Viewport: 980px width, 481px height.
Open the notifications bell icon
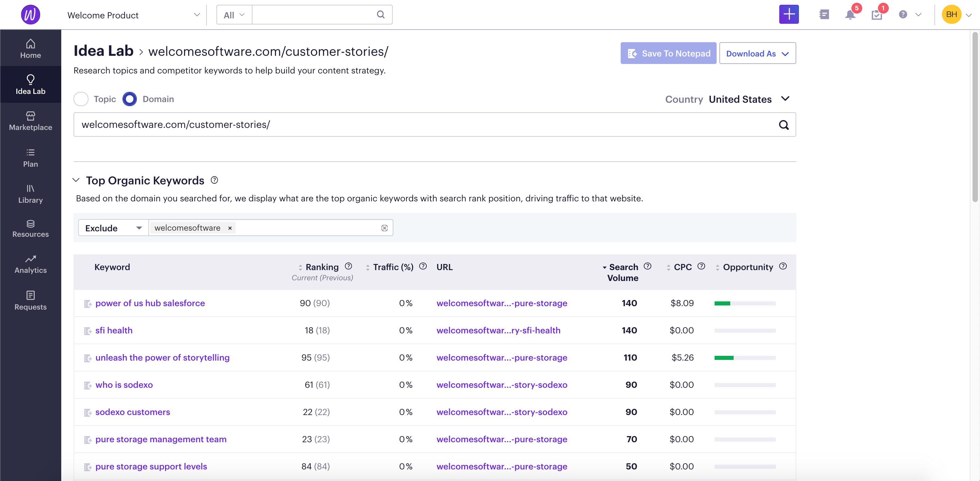point(850,15)
